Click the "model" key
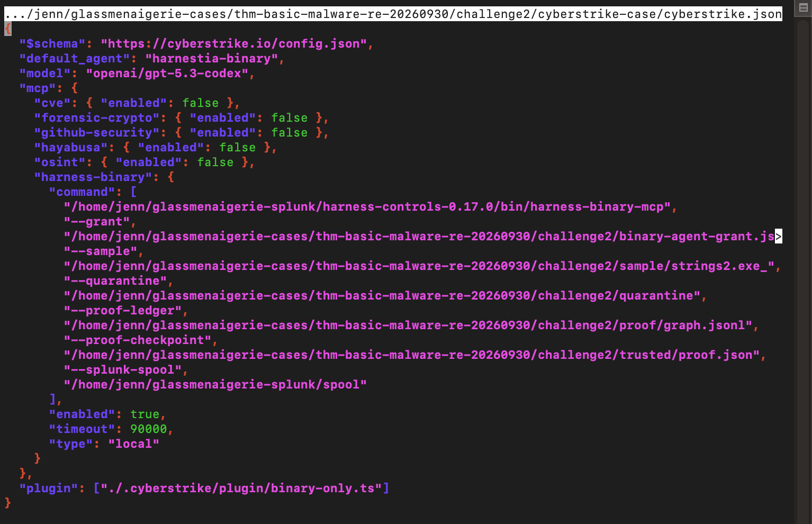The image size is (812, 524). point(45,73)
